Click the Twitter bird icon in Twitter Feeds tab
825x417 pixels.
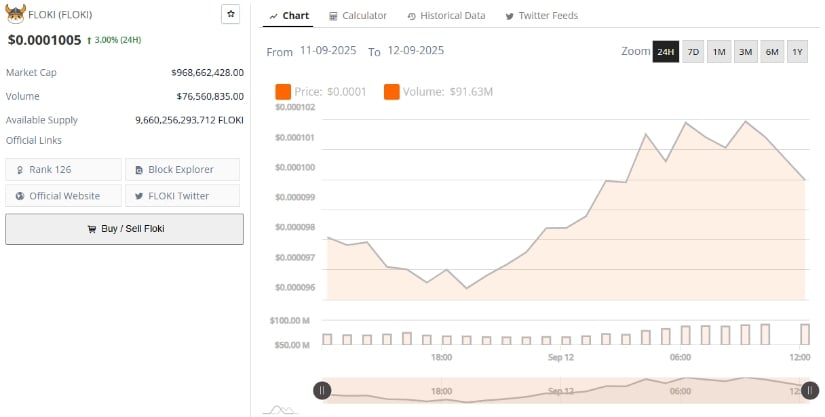click(509, 16)
